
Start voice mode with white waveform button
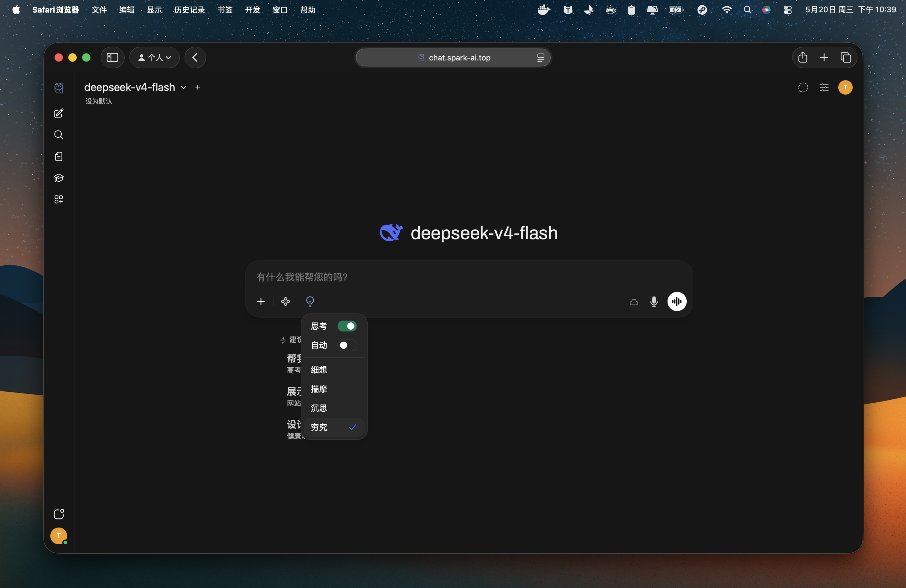(677, 301)
